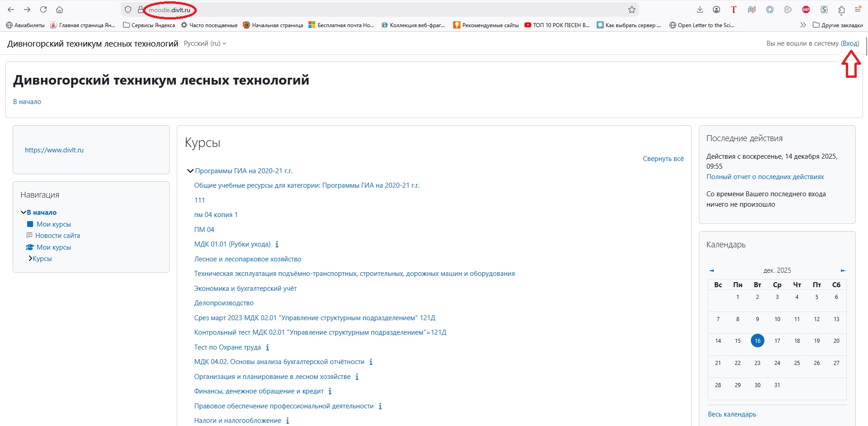Open Новости сайта in navigation block
Image resolution: width=868 pixels, height=426 pixels.
[x=57, y=236]
